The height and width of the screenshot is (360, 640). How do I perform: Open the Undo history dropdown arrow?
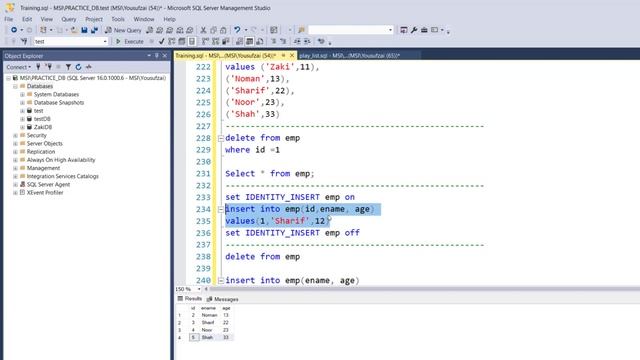[246, 30]
